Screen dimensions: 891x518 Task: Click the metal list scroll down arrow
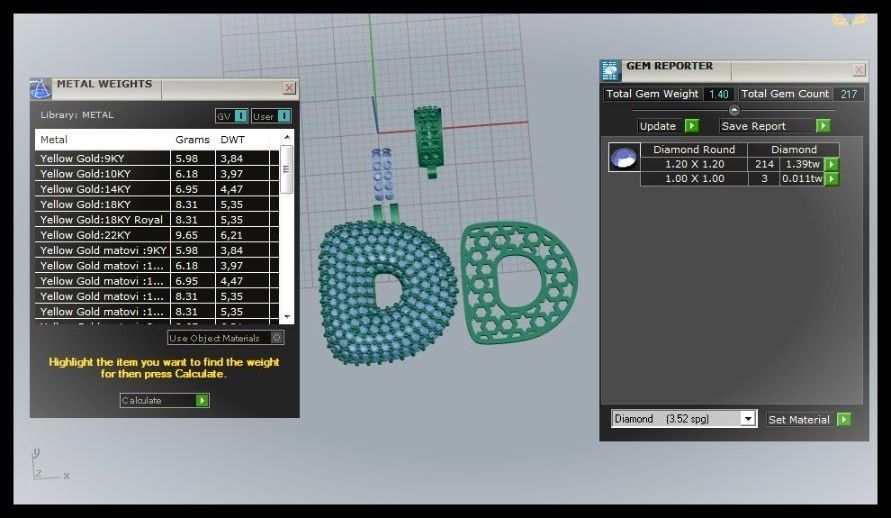(x=287, y=316)
